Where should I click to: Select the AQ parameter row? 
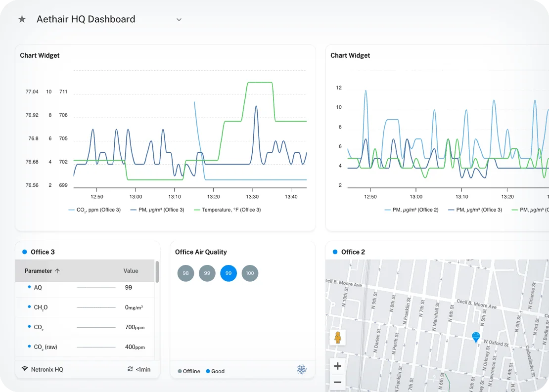click(x=85, y=288)
